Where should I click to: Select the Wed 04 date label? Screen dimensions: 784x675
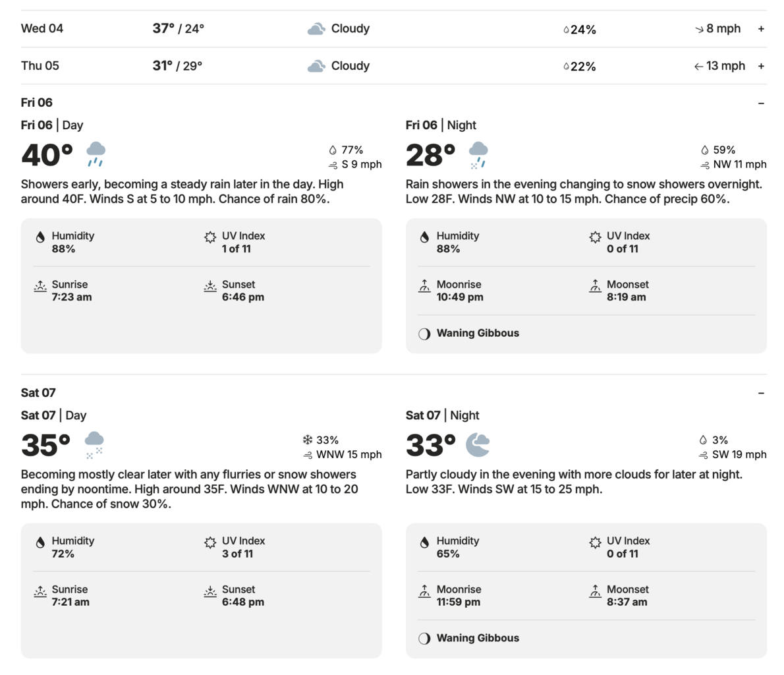coord(42,28)
